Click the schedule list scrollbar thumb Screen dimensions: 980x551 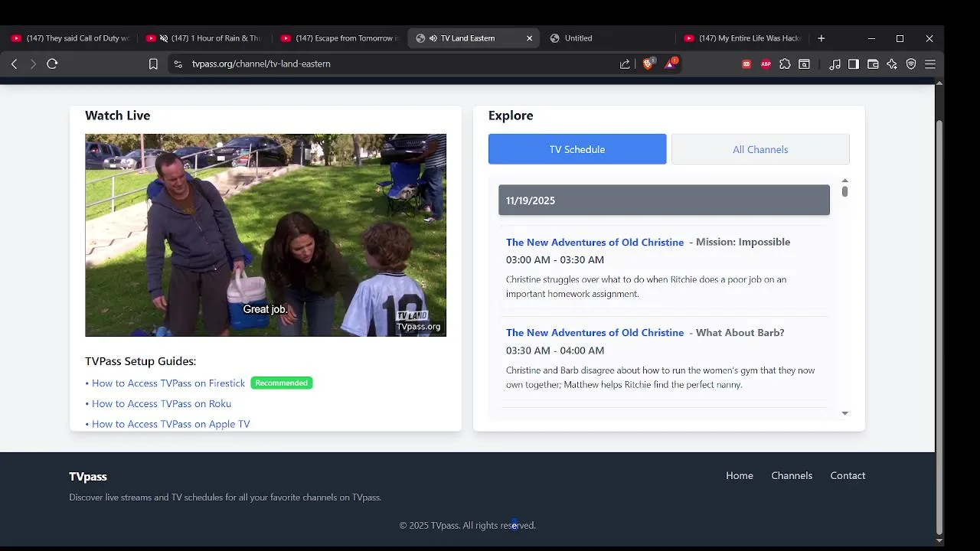(x=844, y=191)
